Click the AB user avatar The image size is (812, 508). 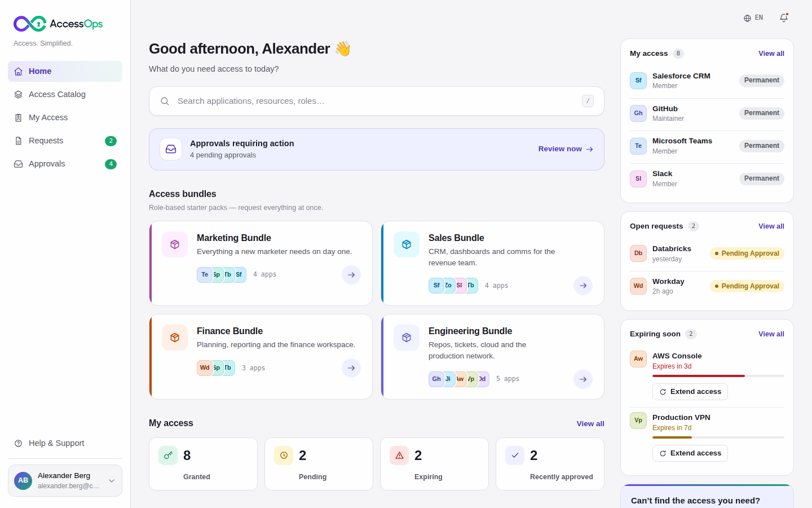tap(23, 481)
